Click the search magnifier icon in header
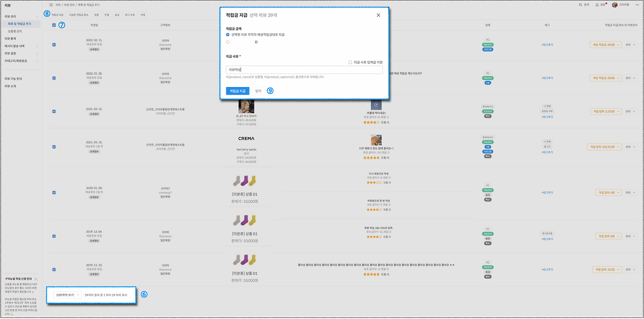The width and height of the screenshot is (644, 319). [x=581, y=5]
